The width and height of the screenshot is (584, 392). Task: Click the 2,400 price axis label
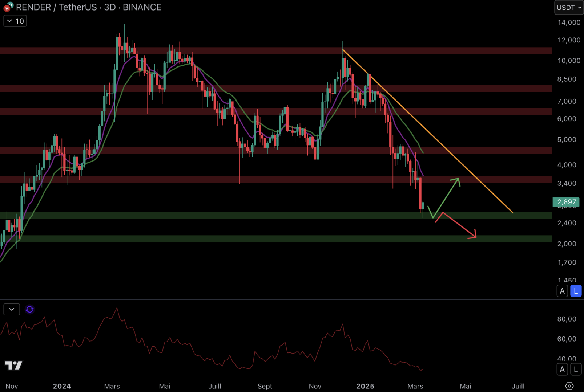(x=567, y=223)
